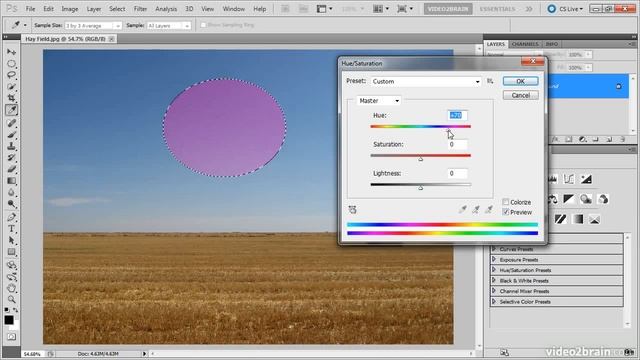Click the Saturation slider handle
Viewport: 640px width, 360px height.
[420, 159]
